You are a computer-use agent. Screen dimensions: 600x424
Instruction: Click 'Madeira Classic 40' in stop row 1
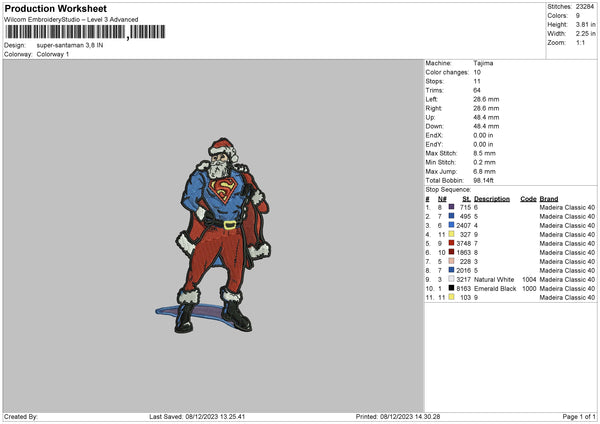[567, 207]
